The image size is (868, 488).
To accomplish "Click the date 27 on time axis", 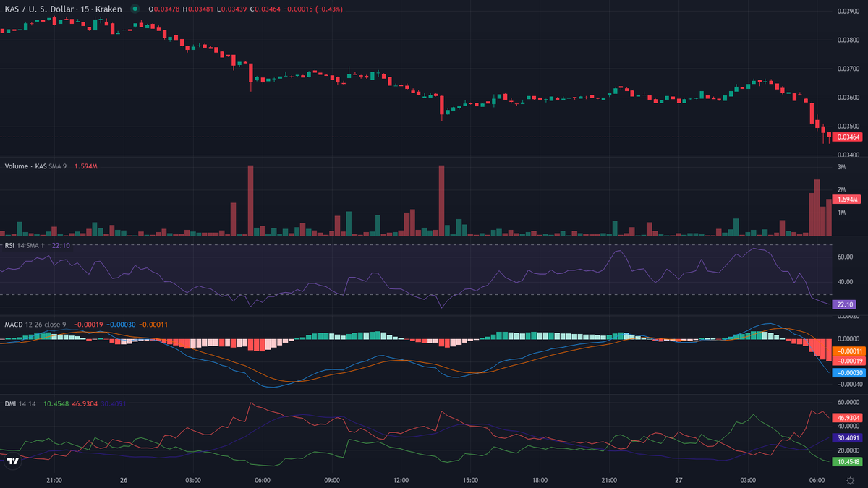I will tap(679, 480).
